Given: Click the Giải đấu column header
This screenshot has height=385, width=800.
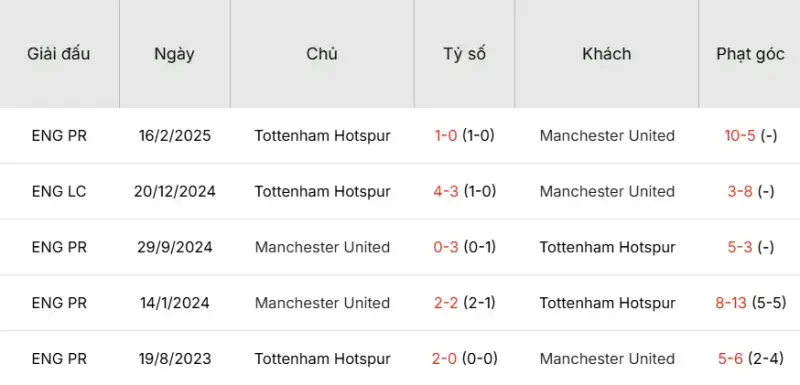Looking at the screenshot, I should 59,54.
